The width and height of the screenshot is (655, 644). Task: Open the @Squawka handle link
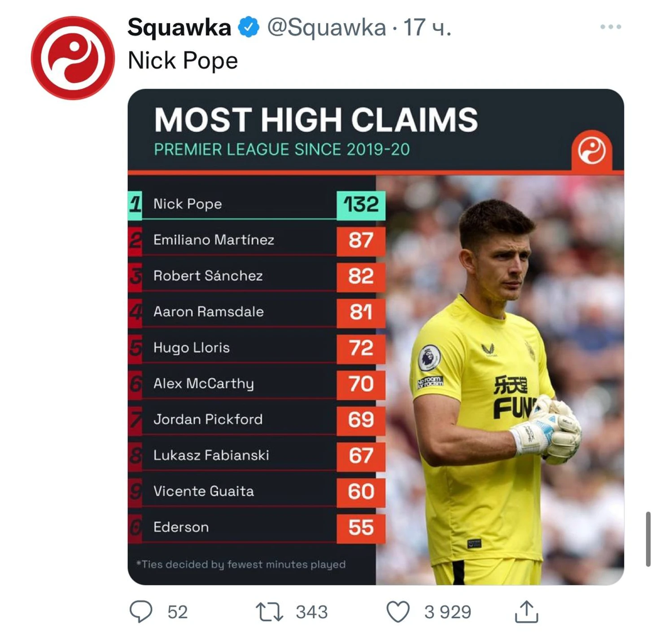tap(326, 27)
